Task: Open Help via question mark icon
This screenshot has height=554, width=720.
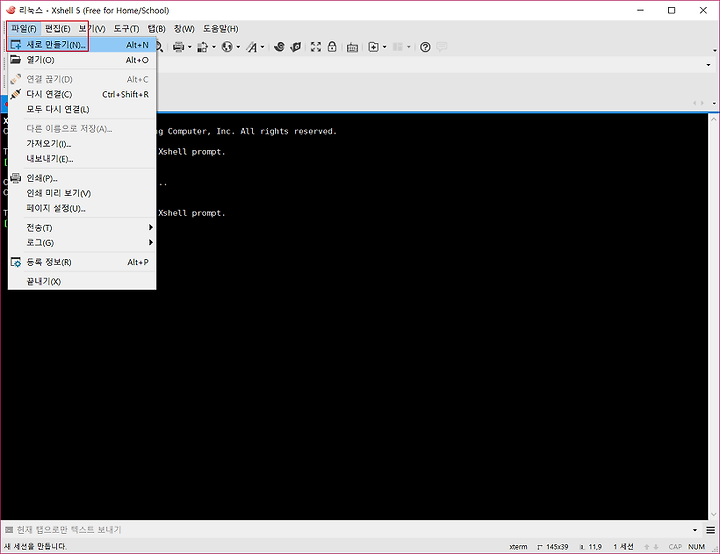Action: (425, 47)
